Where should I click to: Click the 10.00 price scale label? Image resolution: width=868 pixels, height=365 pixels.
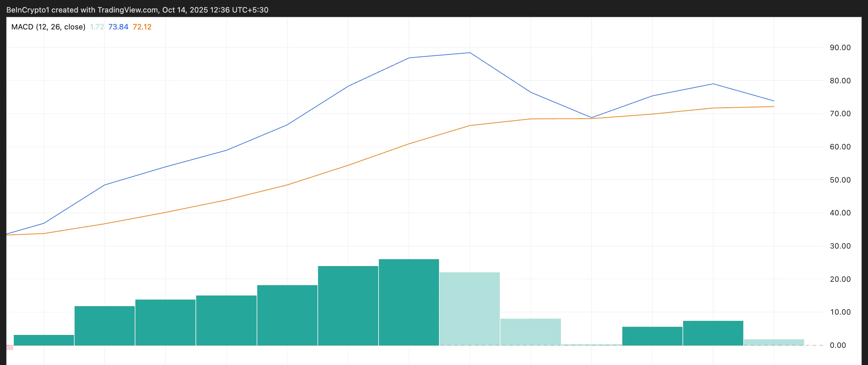(x=840, y=312)
